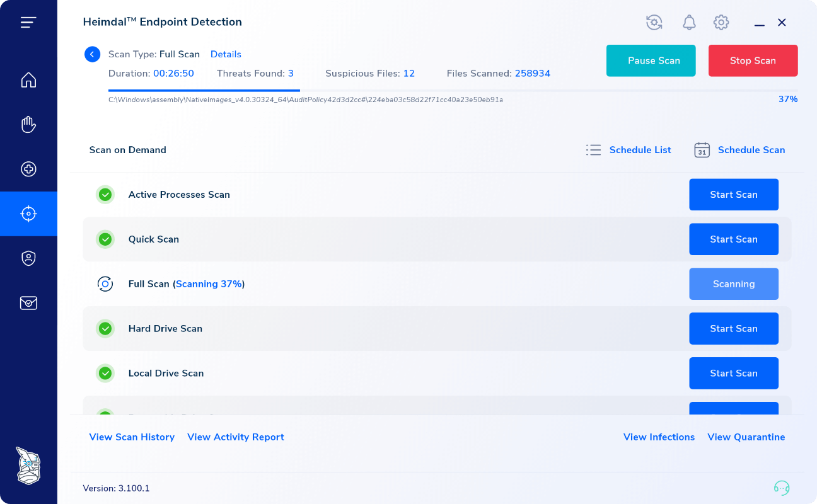Check notifications via the bell icon

coord(689,22)
